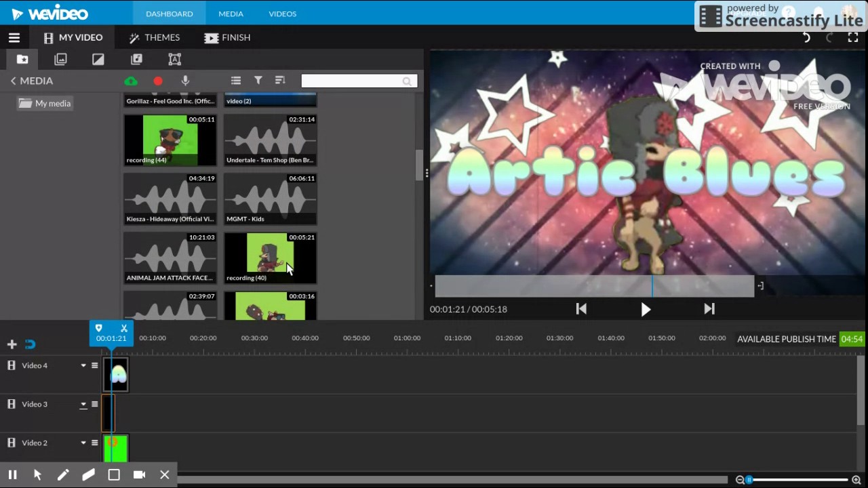The height and width of the screenshot is (488, 868).
Task: Open the media filter funnel icon
Action: tap(258, 81)
